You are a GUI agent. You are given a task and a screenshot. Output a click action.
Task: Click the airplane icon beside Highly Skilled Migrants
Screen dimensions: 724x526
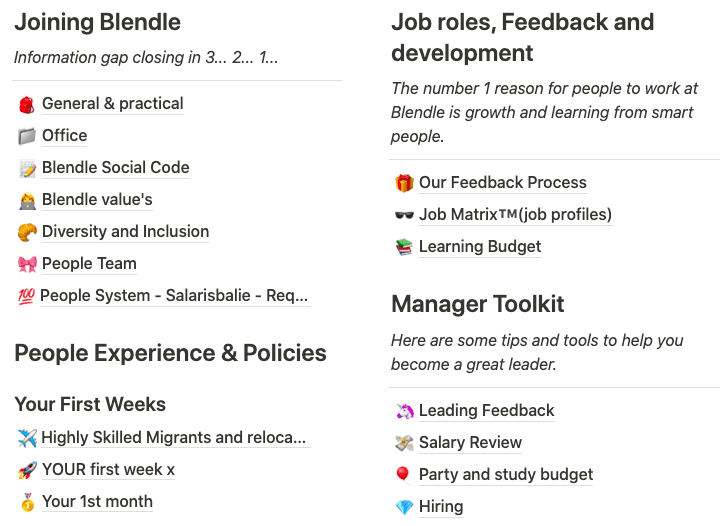[x=27, y=438]
